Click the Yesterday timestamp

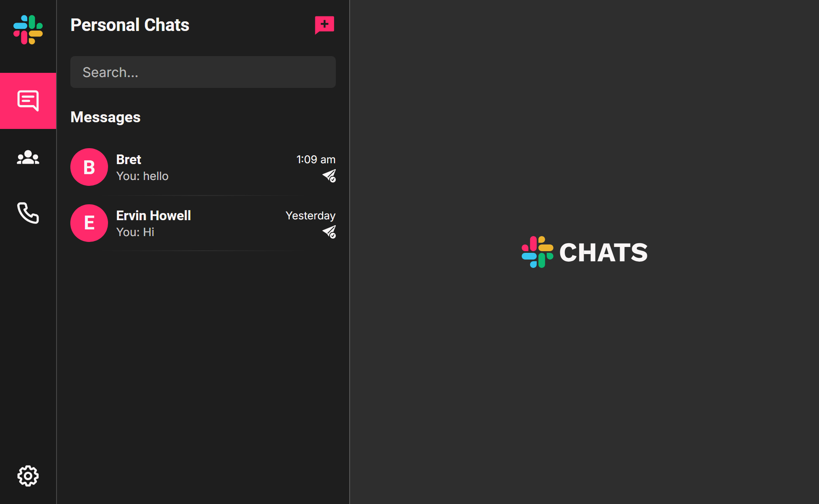pyautogui.click(x=310, y=216)
